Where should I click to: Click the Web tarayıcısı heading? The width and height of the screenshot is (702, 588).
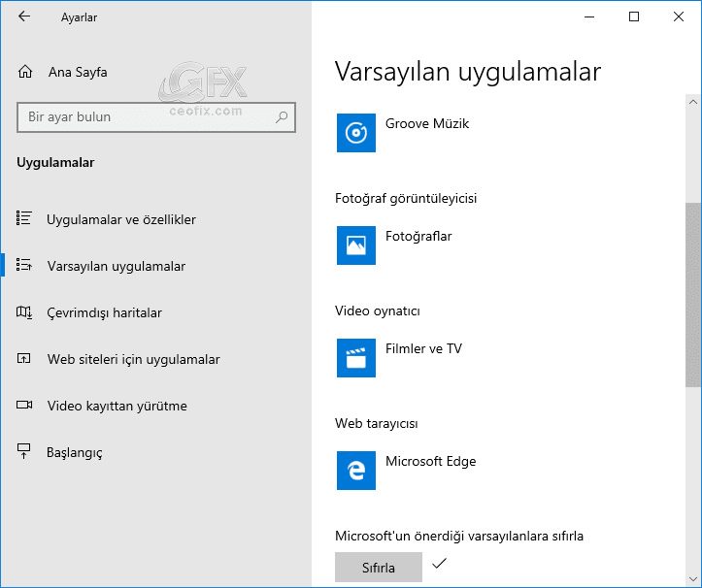tap(376, 423)
